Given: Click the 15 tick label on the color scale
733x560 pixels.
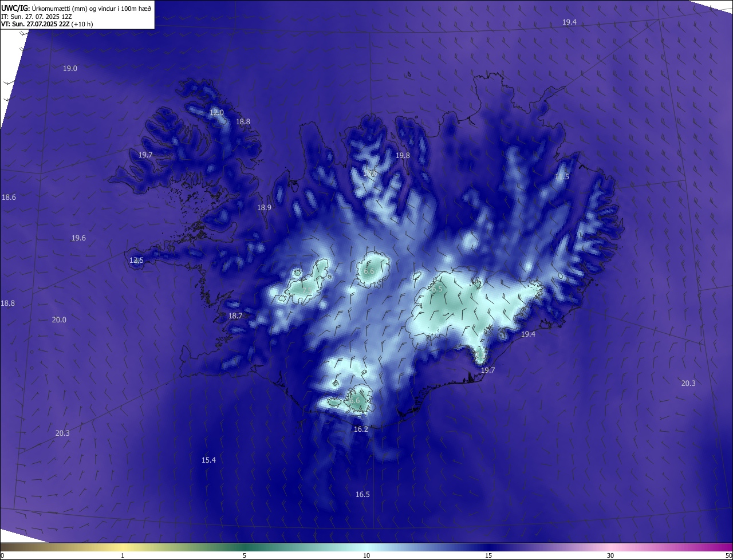Looking at the screenshot, I should coord(488,555).
